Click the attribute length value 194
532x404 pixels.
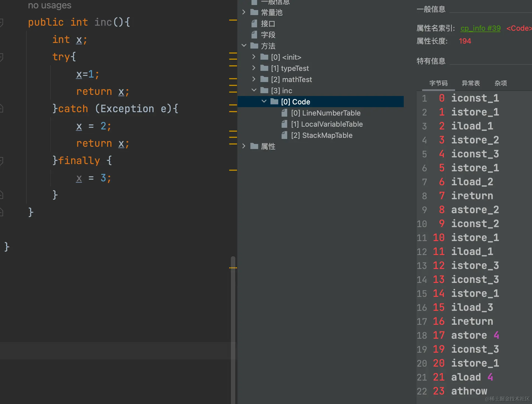tap(465, 41)
